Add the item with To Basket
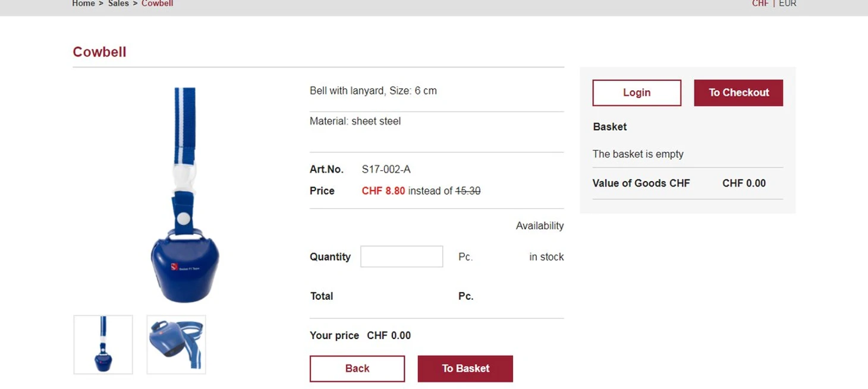This screenshot has width=868, height=389. [465, 368]
